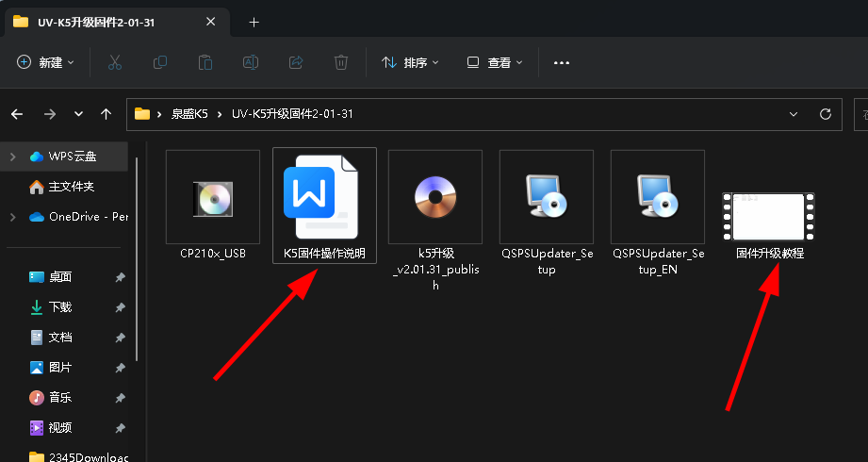The height and width of the screenshot is (462, 868).
Task: Select the K5固件操作说明 WPS document
Action: (x=323, y=197)
